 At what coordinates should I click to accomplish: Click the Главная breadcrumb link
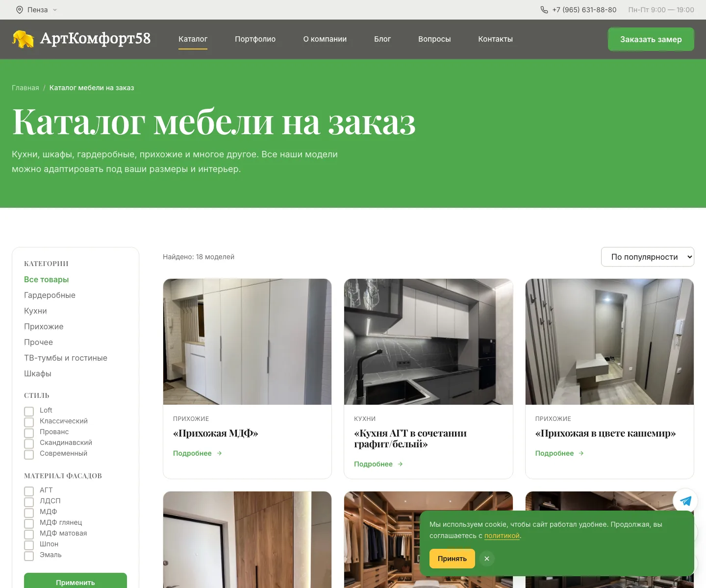[x=25, y=88]
